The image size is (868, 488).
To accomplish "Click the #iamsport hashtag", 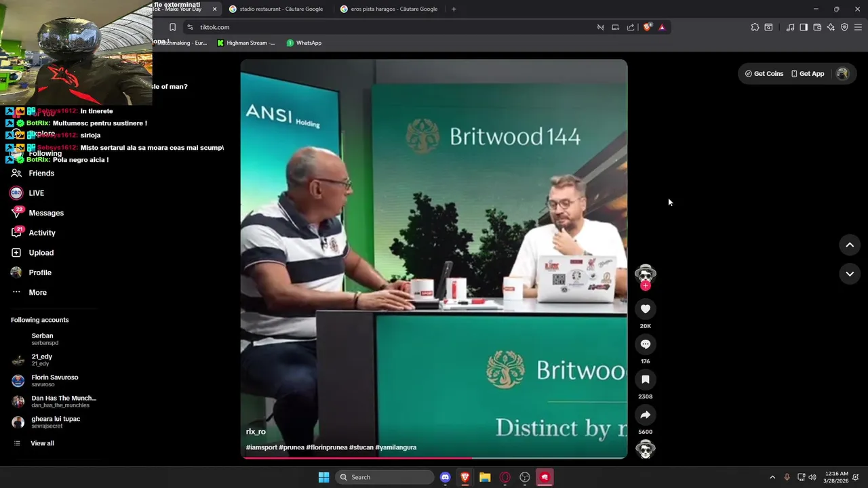I will pyautogui.click(x=261, y=447).
